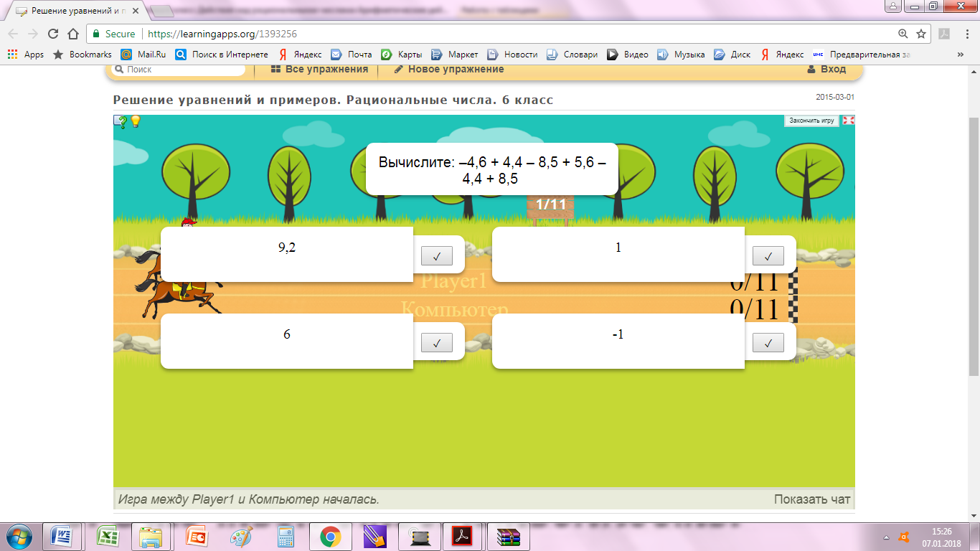This screenshot has height=551, width=980.
Task: Open the Chrome profile user button
Action: click(893, 6)
